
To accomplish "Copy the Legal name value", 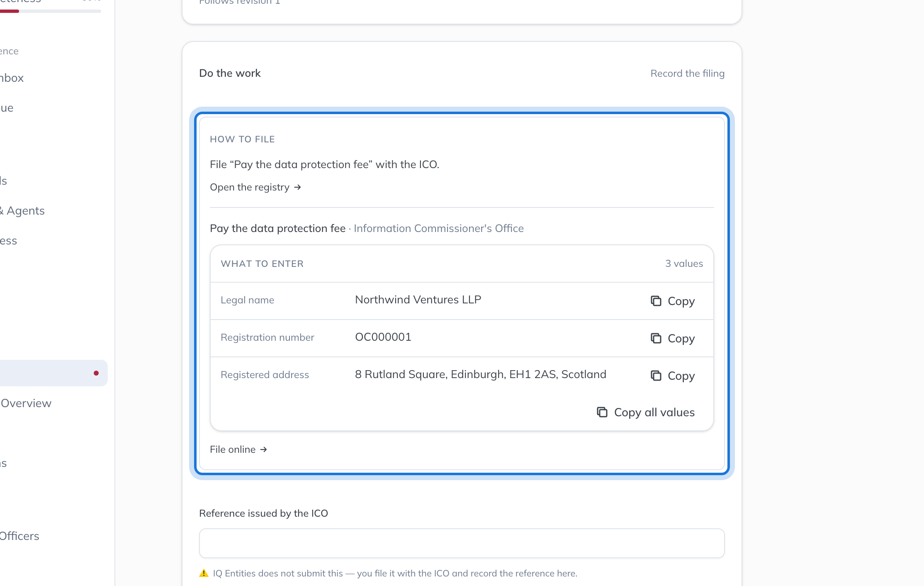I will pyautogui.click(x=672, y=301).
